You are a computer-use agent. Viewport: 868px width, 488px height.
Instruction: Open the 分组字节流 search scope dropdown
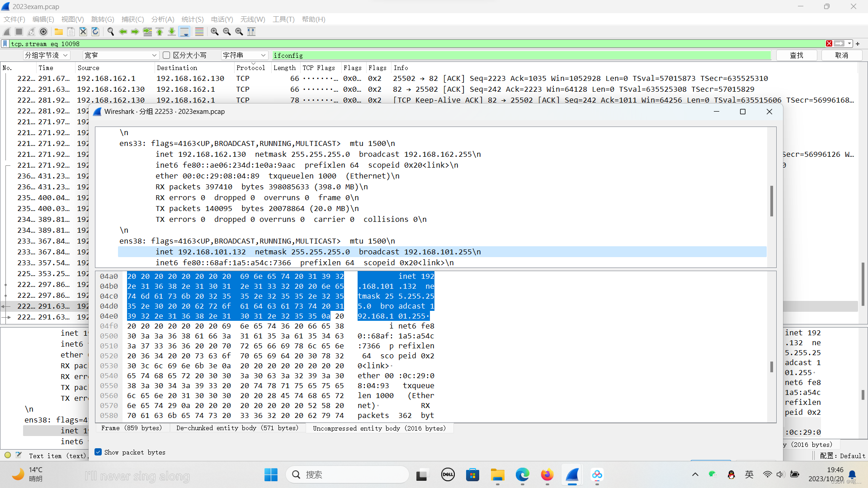47,55
